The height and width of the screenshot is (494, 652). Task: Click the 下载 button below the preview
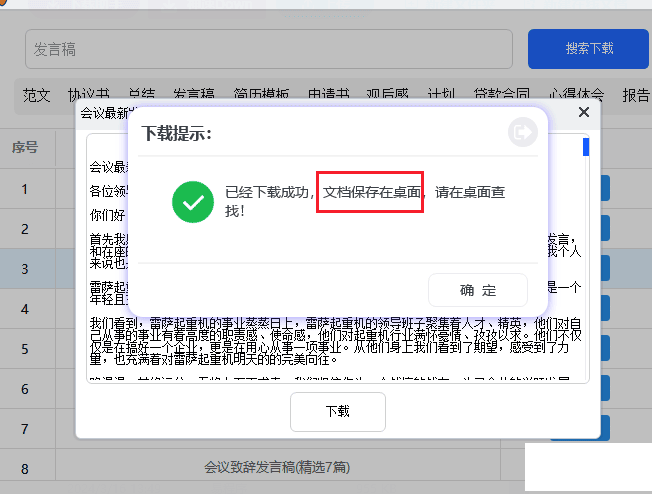click(337, 411)
